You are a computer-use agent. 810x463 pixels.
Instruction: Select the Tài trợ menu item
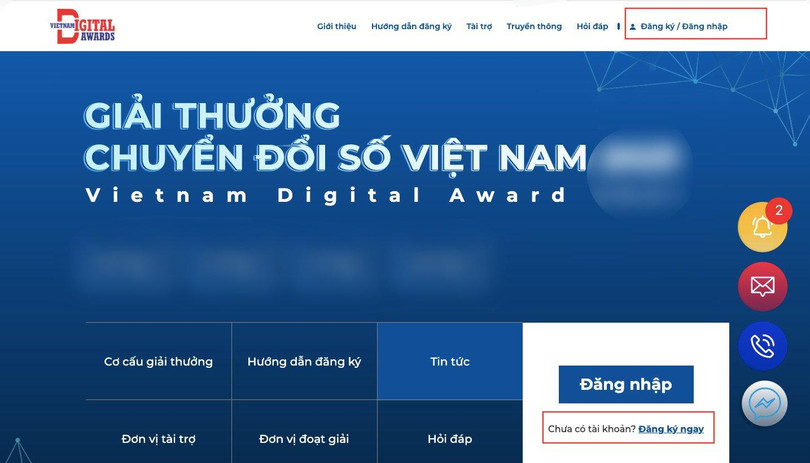click(479, 26)
